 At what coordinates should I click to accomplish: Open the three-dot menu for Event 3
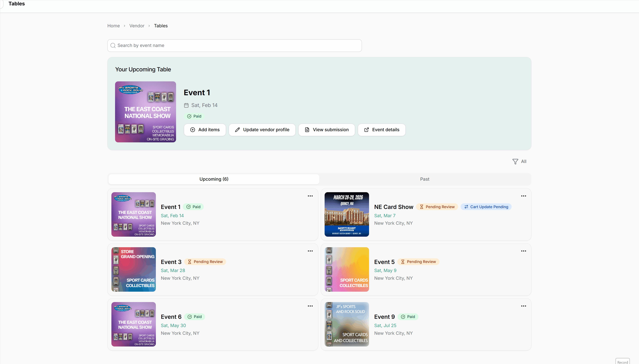(310, 251)
